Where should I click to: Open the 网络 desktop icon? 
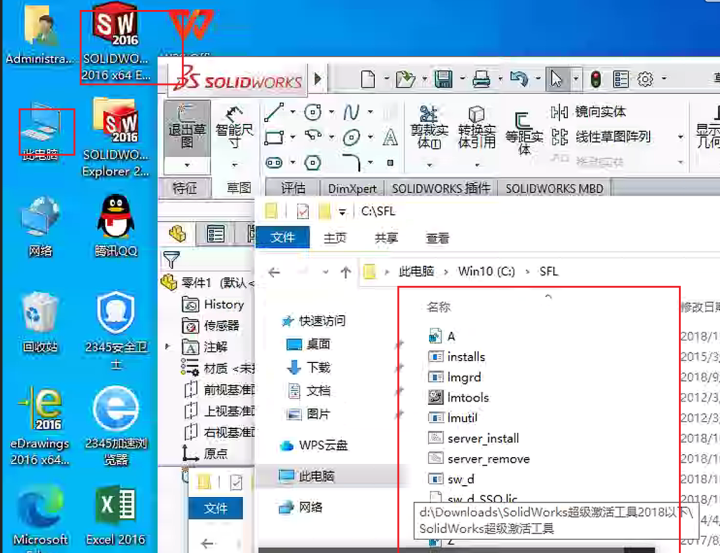pyautogui.click(x=40, y=226)
